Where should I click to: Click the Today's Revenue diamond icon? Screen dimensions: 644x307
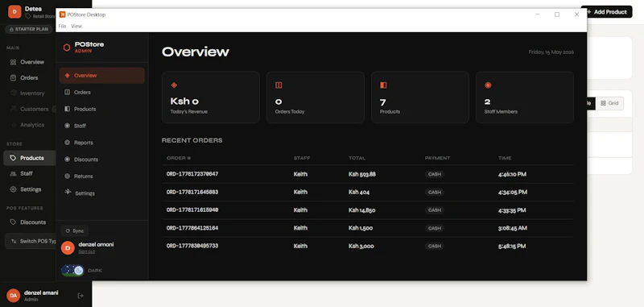[174, 85]
